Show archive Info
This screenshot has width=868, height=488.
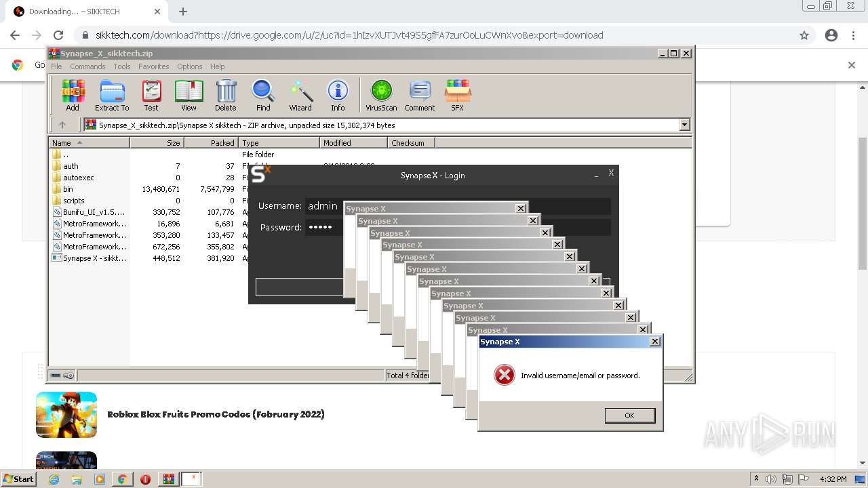point(338,96)
